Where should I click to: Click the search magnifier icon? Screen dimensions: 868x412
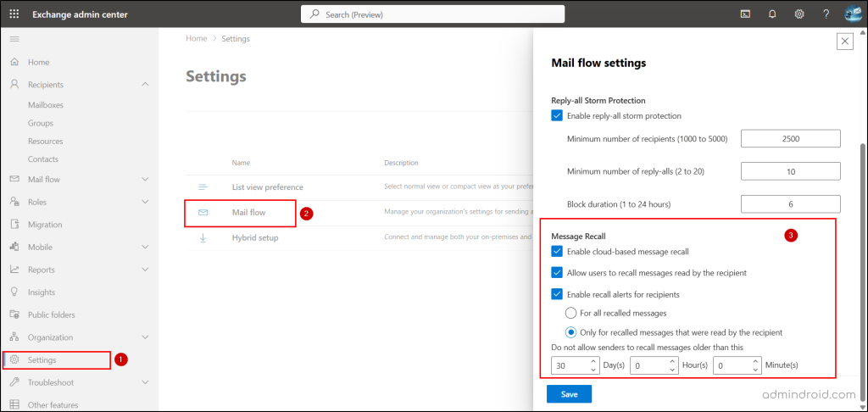[x=314, y=15]
